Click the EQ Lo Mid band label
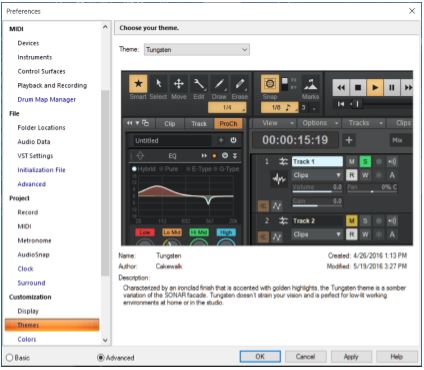 [x=172, y=232]
